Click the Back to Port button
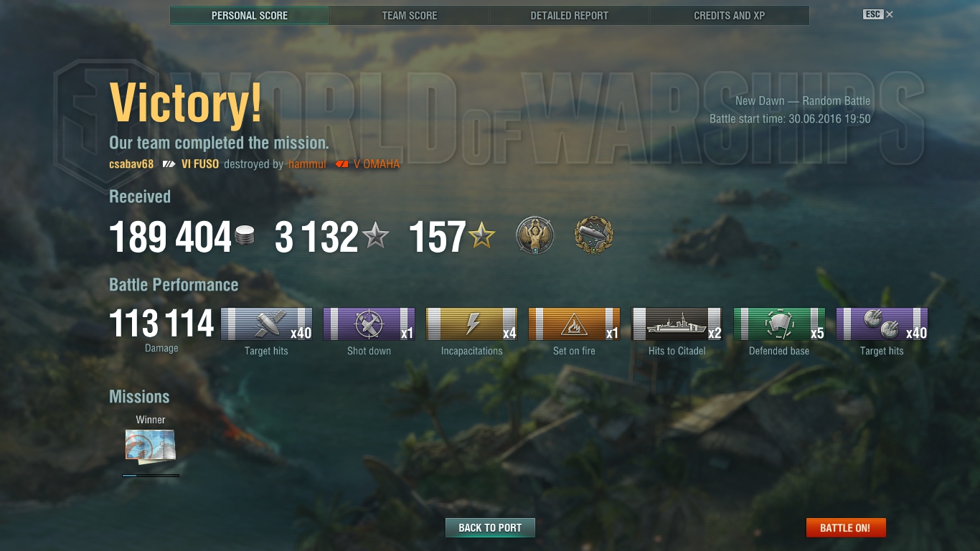This screenshot has width=980, height=551. (x=490, y=527)
